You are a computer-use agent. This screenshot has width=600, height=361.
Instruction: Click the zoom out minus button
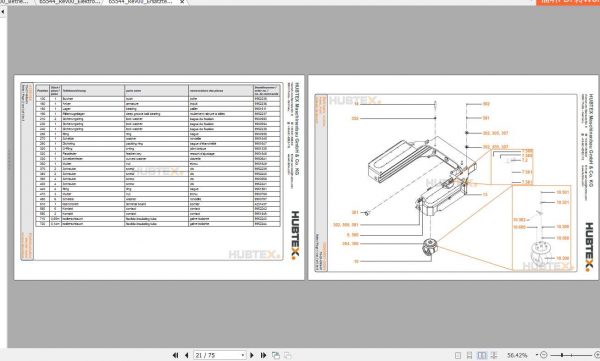pyautogui.click(x=544, y=355)
